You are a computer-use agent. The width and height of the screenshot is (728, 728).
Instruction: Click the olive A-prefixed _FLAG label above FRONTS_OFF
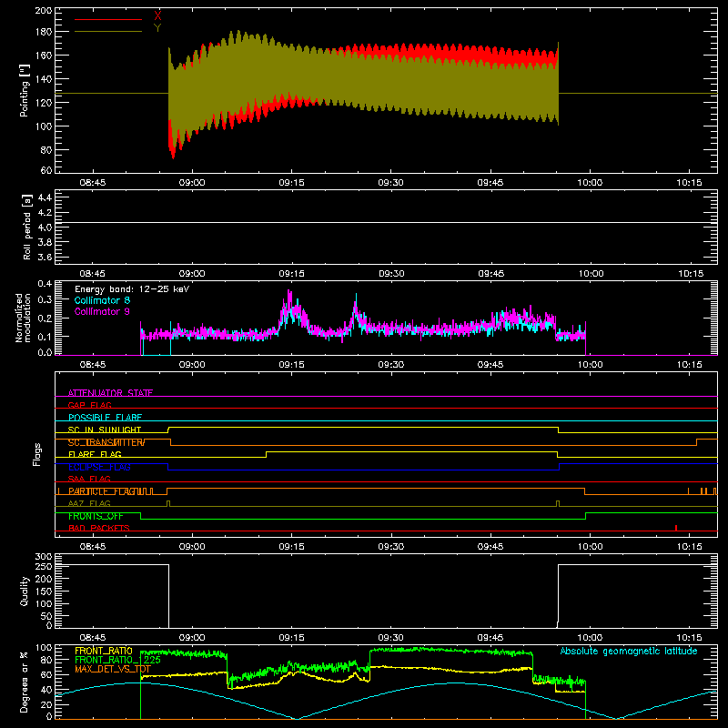pyautogui.click(x=89, y=503)
